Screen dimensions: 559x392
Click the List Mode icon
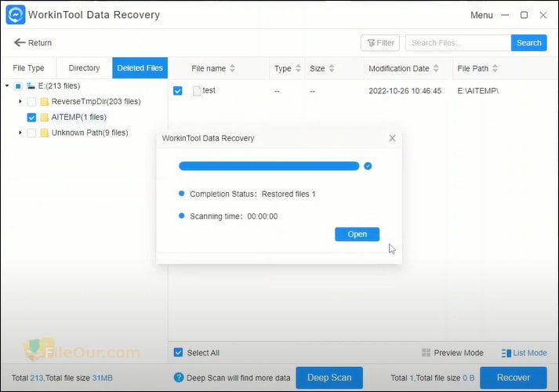[506, 353]
